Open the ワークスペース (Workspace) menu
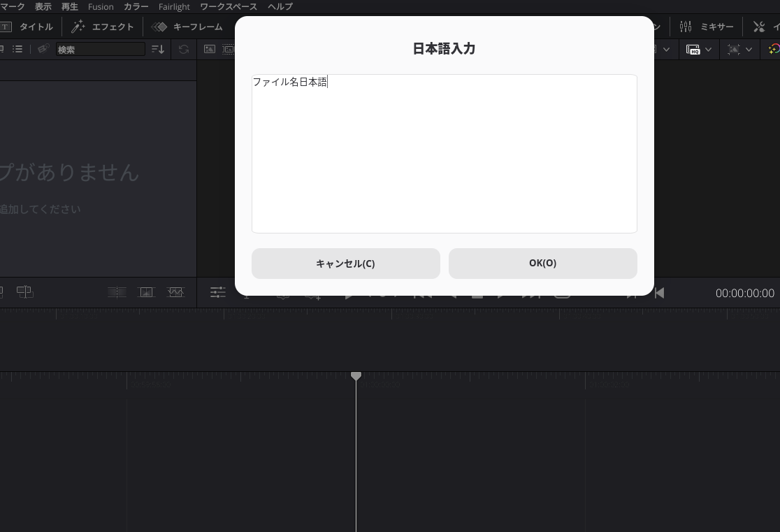This screenshot has height=532, width=780. 229,6
